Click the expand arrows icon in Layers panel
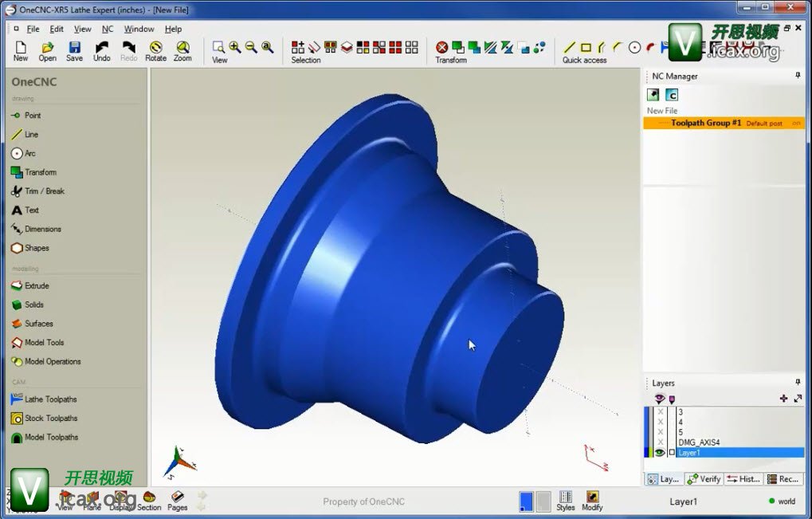Viewport: 812px width, 519px height. (798, 399)
